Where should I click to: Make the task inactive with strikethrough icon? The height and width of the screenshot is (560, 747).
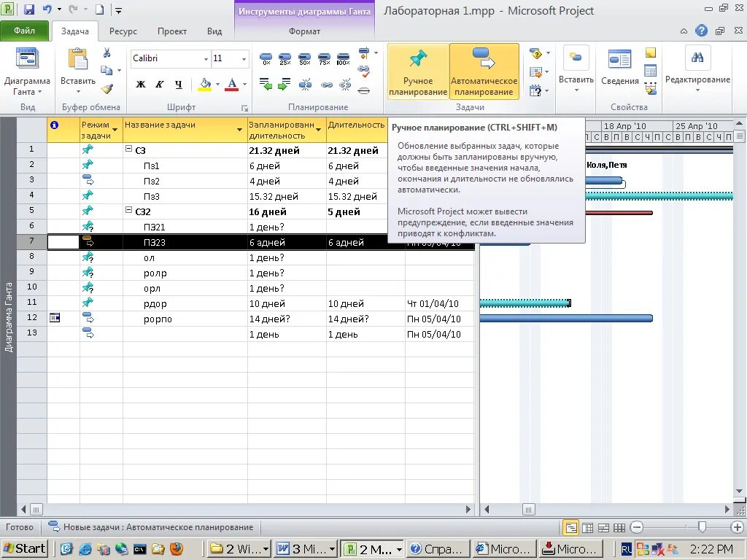coord(363,90)
